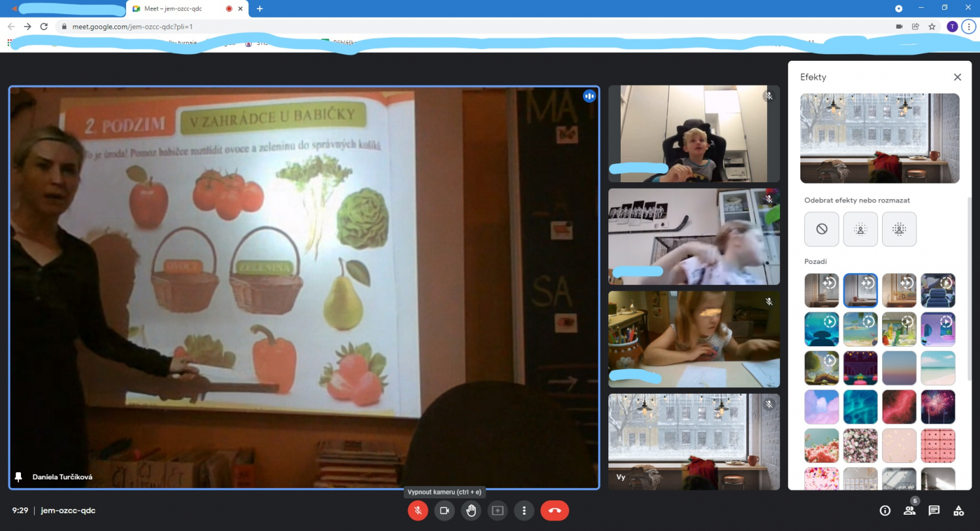Bookmark this page with the star

coord(932,27)
